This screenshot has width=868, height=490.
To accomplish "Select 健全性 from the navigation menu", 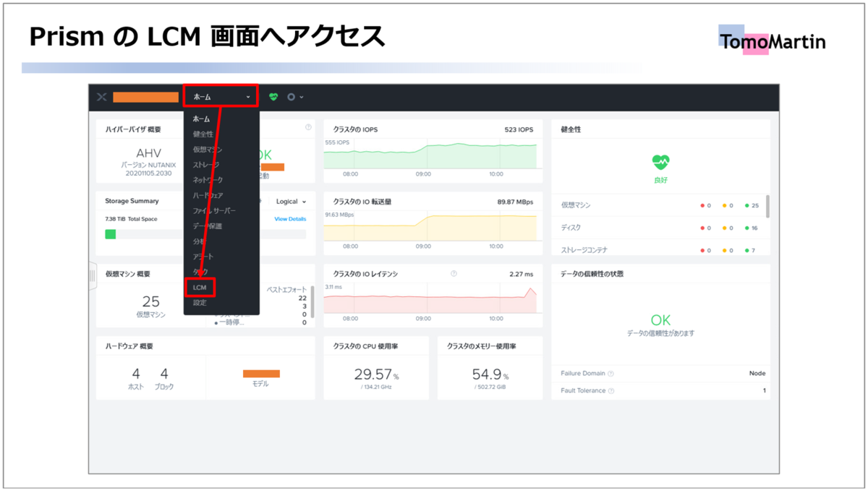I will 203,134.
